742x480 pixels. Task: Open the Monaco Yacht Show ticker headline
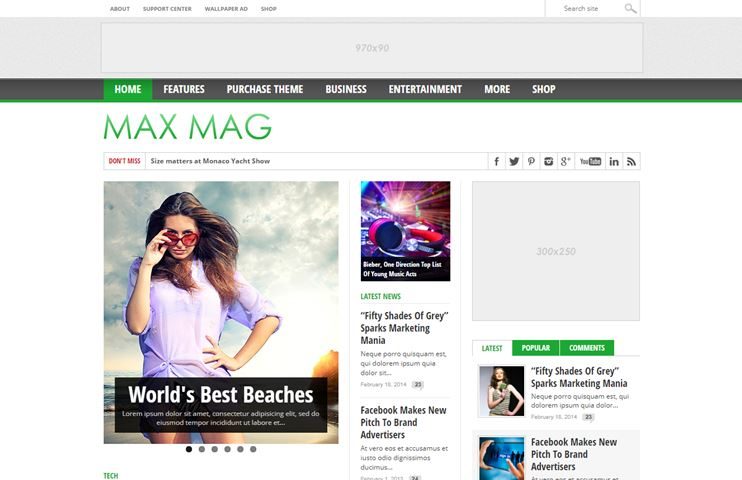pos(210,161)
